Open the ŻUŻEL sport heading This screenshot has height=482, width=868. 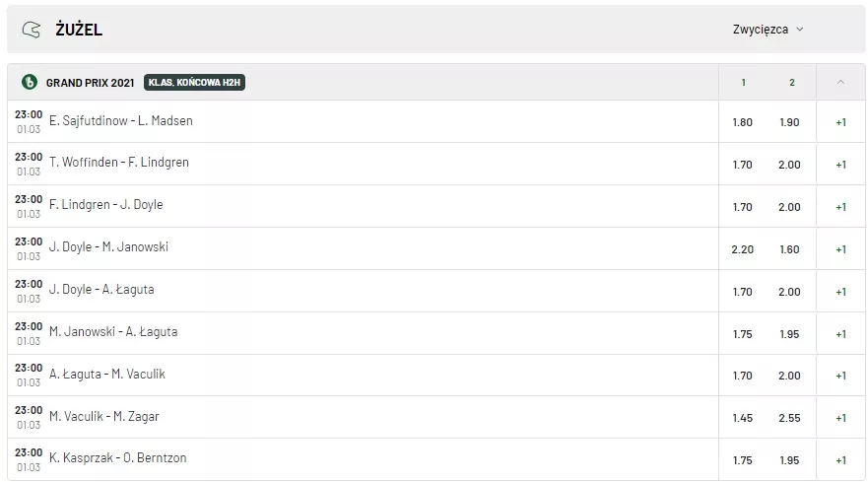point(79,30)
